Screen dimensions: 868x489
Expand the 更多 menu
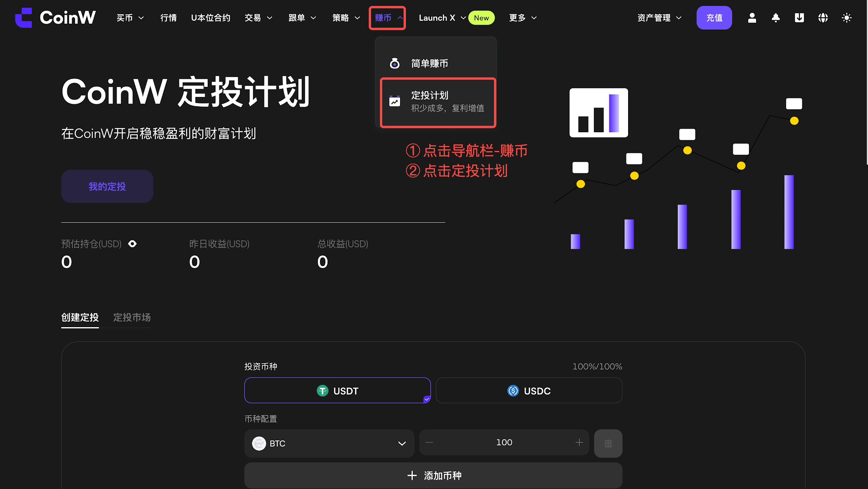pos(523,18)
